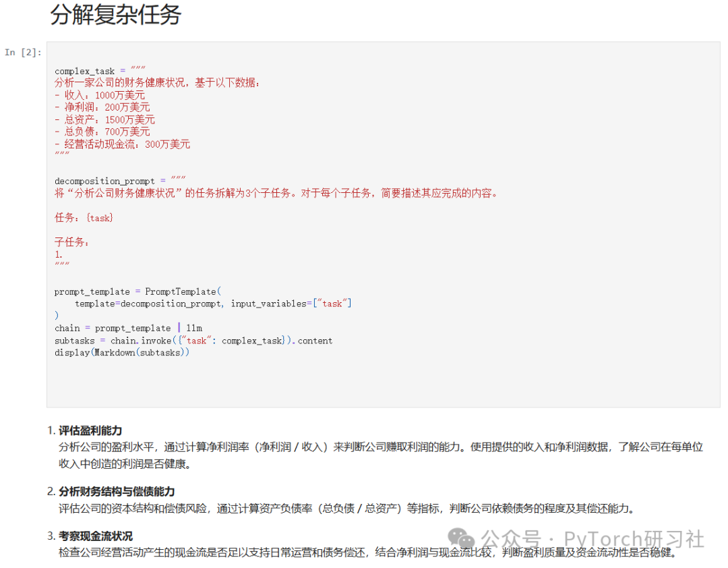Click the line 经营活动现金流：300万美元
The image size is (728, 568).
click(x=122, y=144)
